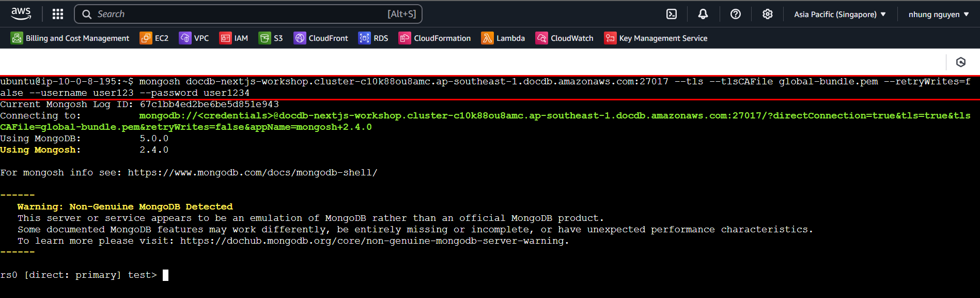Viewport: 980px width, 298px height.
Task: Focus the AWS Search field
Action: pos(248,14)
